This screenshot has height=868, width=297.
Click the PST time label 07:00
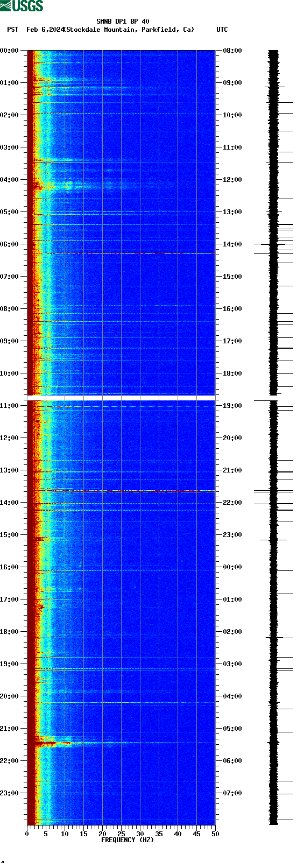click(10, 277)
